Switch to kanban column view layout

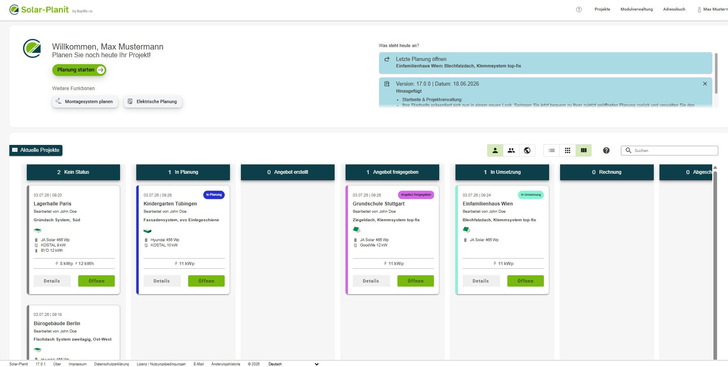(584, 151)
